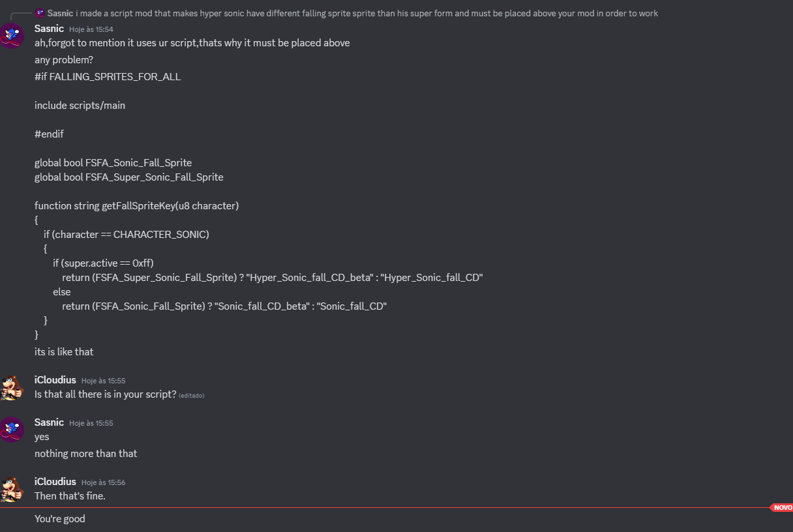Open Sasnic's avatar beside the 15:54 message
The image size is (793, 532).
[x=12, y=35]
